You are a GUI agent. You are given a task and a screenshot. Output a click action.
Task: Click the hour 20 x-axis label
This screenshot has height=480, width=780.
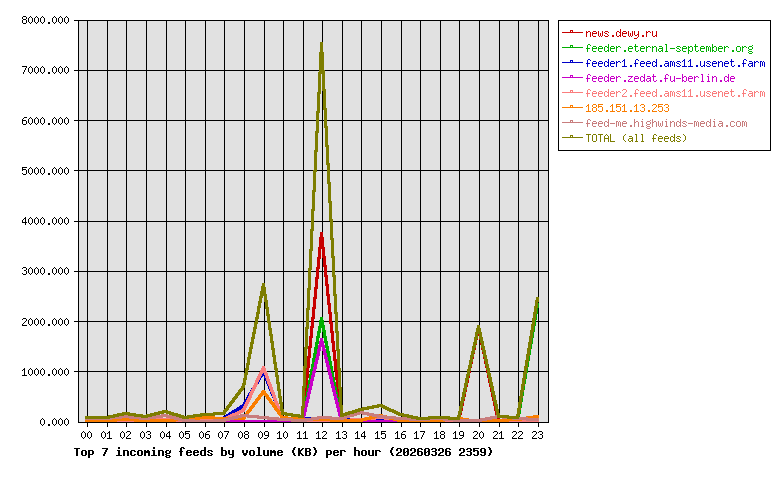pos(479,435)
